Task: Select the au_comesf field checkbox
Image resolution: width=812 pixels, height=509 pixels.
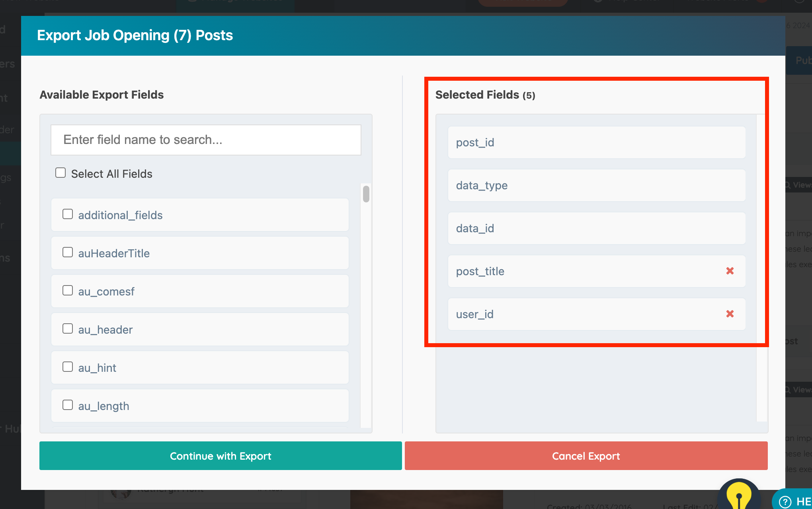Action: 68,291
